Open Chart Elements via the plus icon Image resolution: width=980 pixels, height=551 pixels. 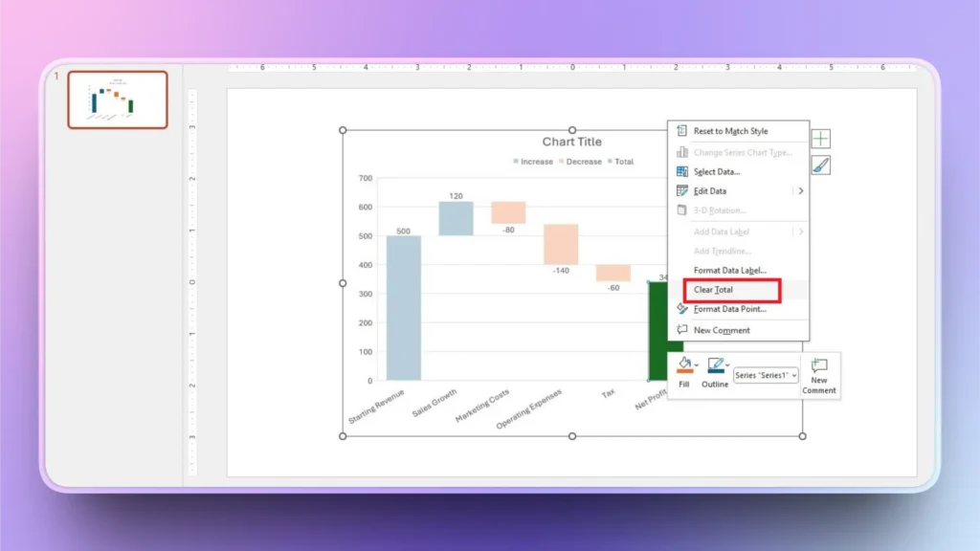(823, 137)
